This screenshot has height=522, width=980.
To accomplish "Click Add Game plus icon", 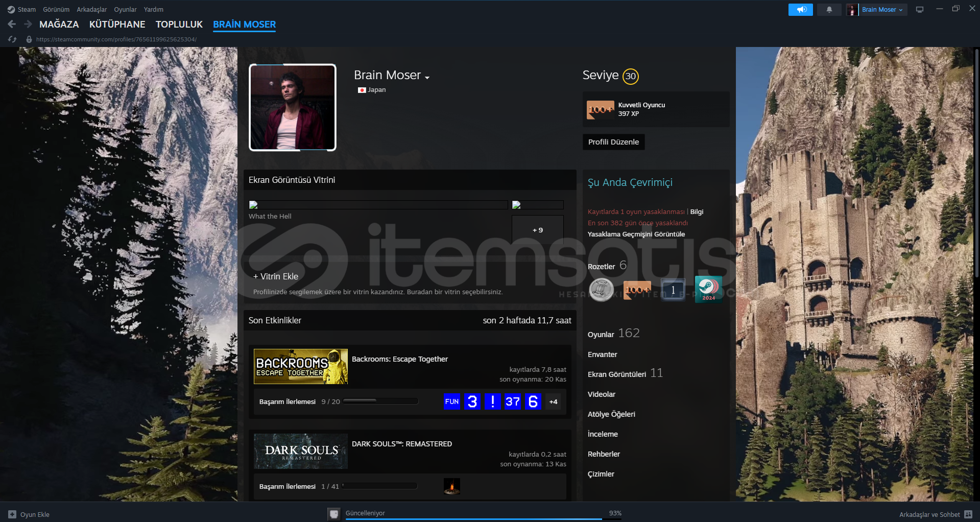I will [x=12, y=514].
